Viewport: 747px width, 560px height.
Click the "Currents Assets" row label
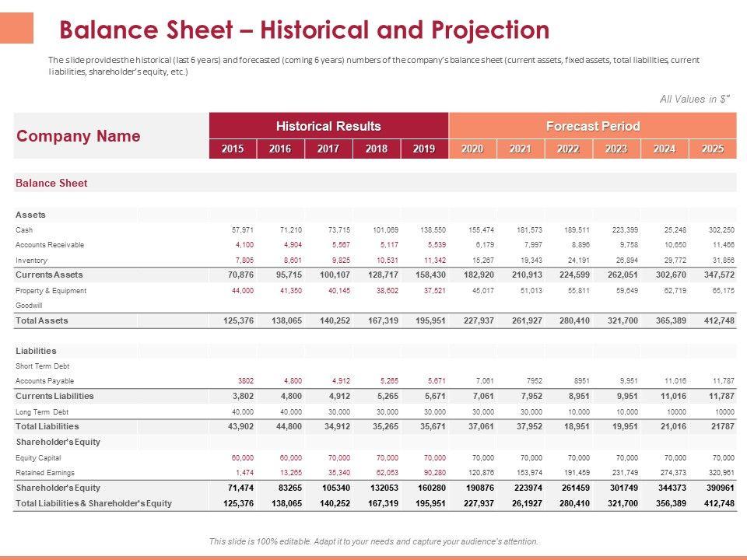(49, 275)
